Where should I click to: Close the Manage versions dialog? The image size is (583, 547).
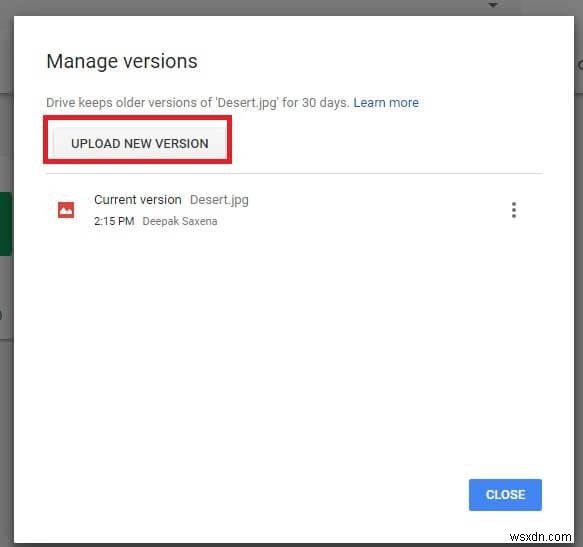tap(505, 495)
